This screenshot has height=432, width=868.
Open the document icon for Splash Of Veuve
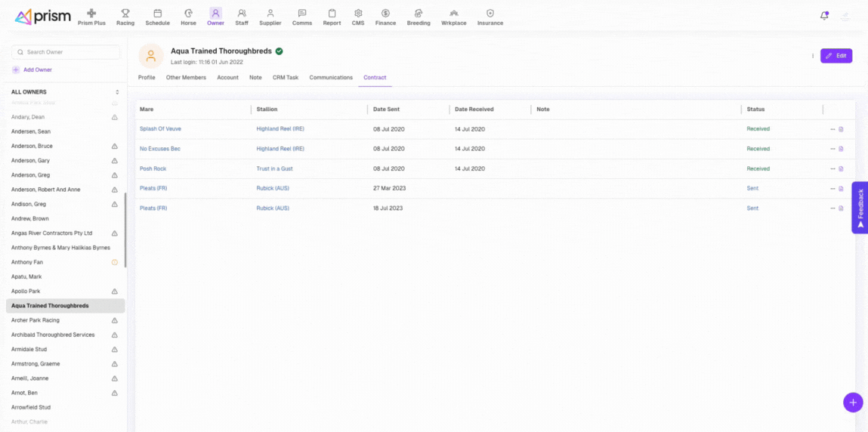[x=841, y=129]
